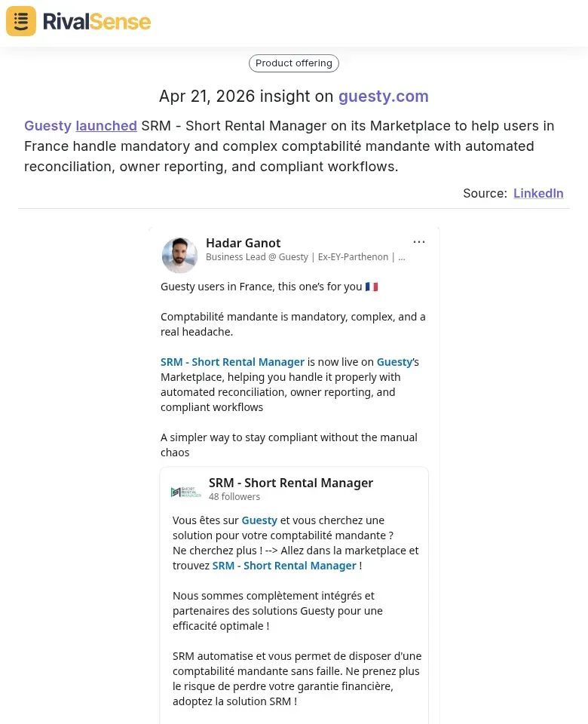The width and height of the screenshot is (588, 724).
Task: Click Hadar Ganot's Business Lead subtitle
Action: click(x=305, y=257)
